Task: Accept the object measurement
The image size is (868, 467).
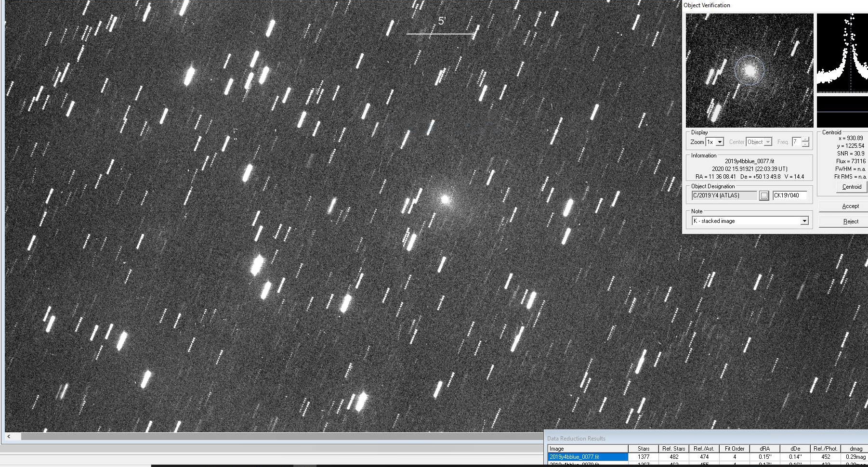Action: point(850,206)
